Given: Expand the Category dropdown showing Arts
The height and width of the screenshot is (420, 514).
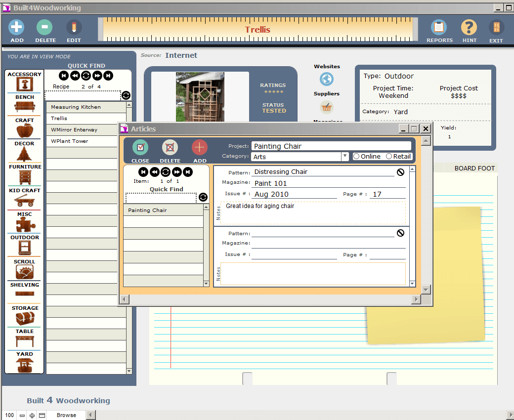Looking at the screenshot, I should pyautogui.click(x=344, y=157).
